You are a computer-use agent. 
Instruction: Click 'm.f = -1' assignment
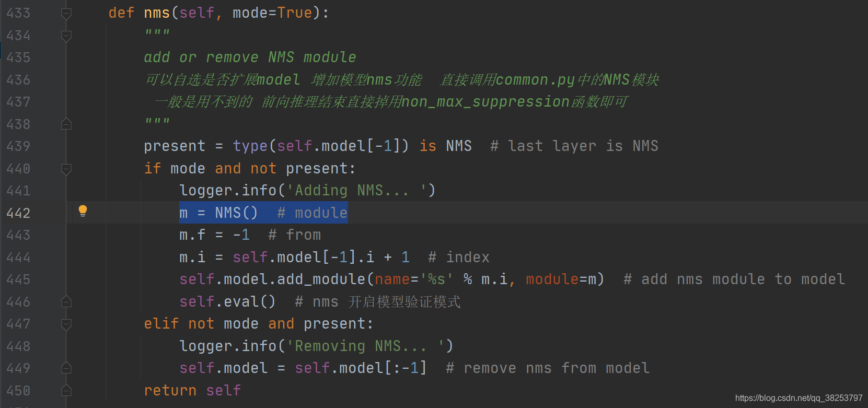click(214, 235)
